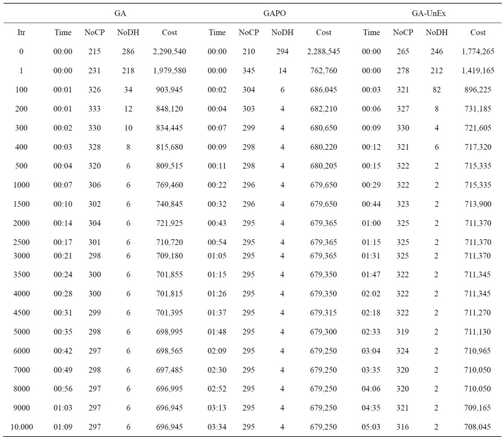
Task: Select GA cost value 1,979,580
Action: click(x=169, y=70)
